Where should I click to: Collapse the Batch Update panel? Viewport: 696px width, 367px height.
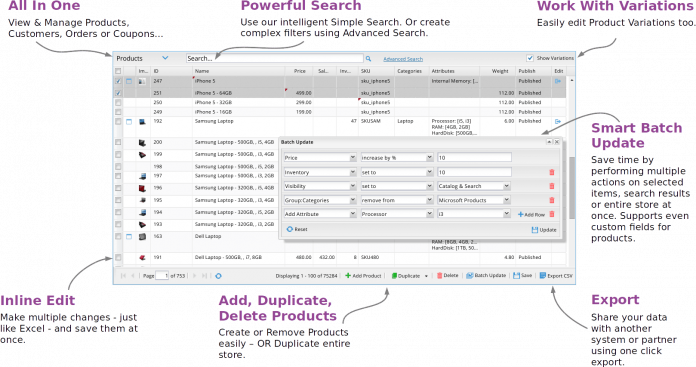click(x=549, y=142)
